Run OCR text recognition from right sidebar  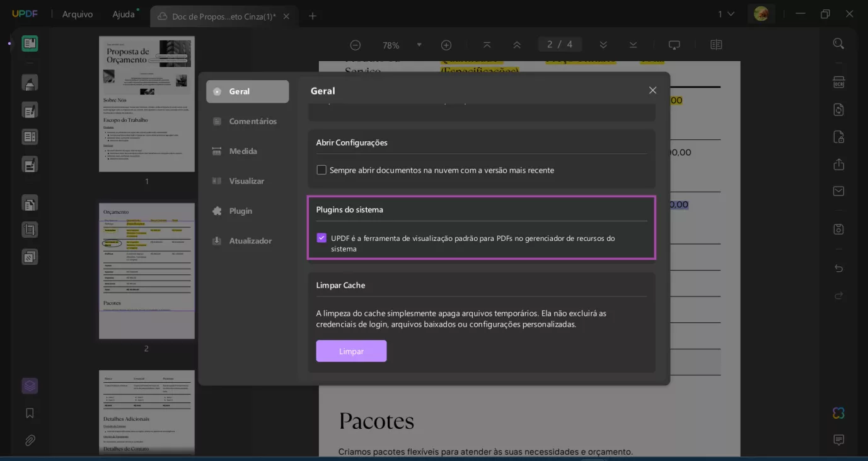838,83
